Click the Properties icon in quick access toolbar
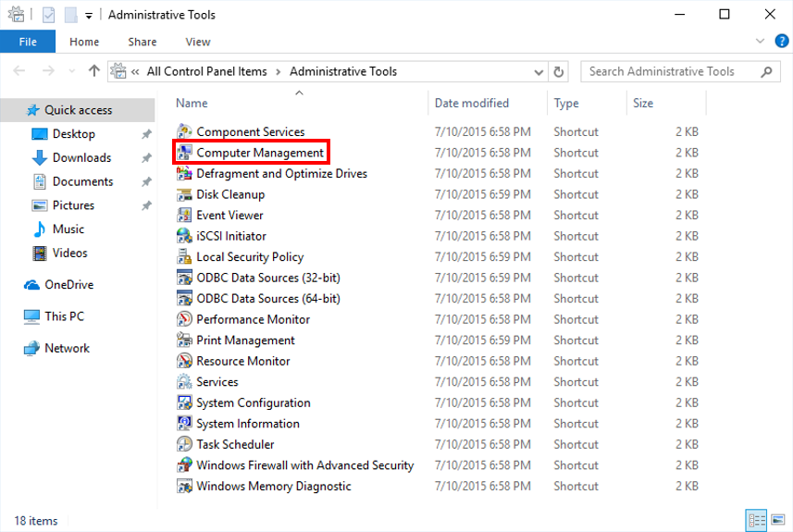Image resolution: width=793 pixels, height=532 pixels. [48, 15]
